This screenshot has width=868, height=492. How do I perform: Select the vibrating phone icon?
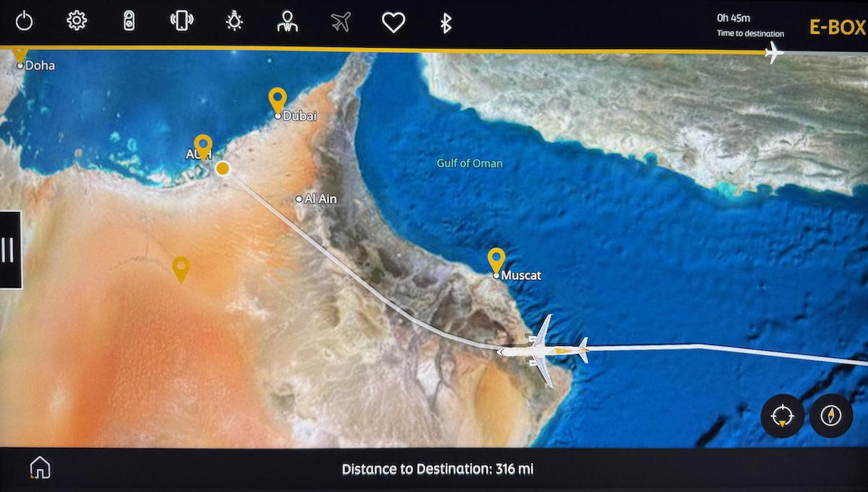click(182, 21)
